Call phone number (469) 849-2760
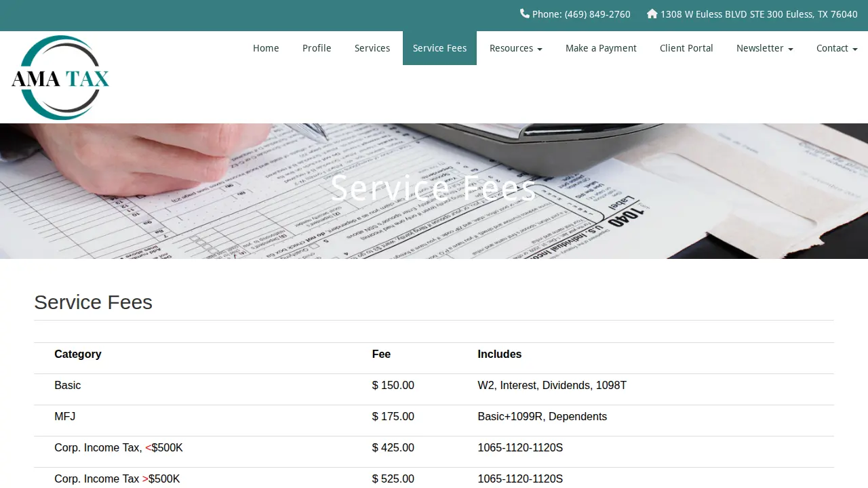The width and height of the screenshot is (868, 488). [597, 14]
